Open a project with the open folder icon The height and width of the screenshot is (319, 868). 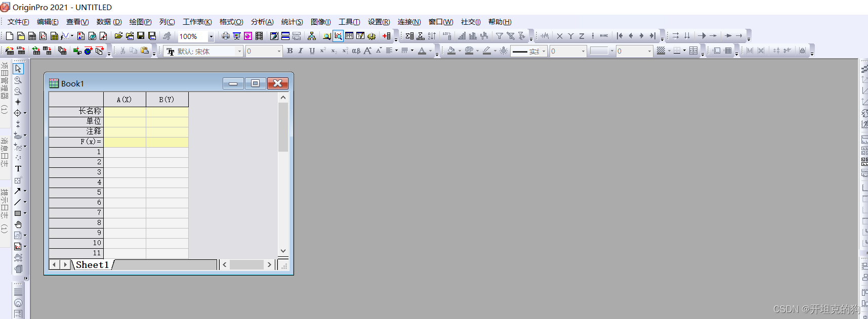118,36
